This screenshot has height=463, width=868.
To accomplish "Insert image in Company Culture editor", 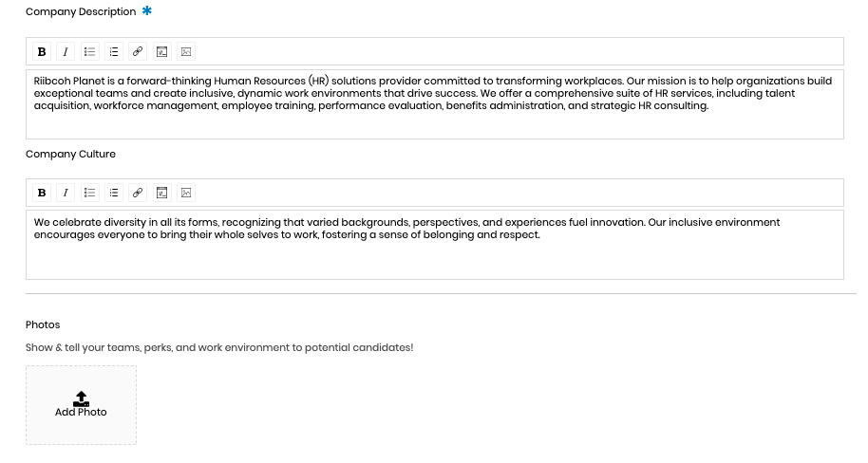I will click(186, 193).
